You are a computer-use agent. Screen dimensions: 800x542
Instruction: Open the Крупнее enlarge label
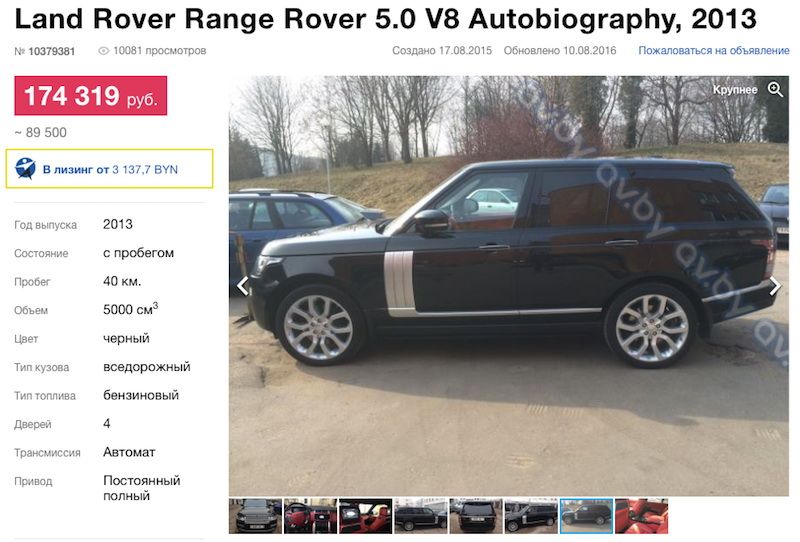tap(735, 89)
